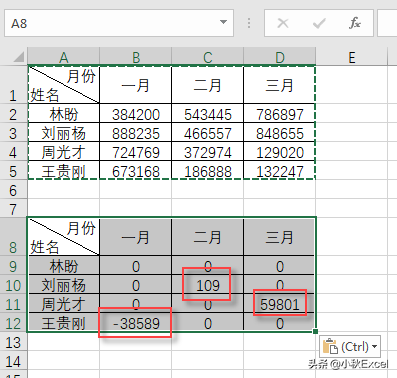Select row 14 header
This screenshot has width=397, height=378.
point(13,360)
